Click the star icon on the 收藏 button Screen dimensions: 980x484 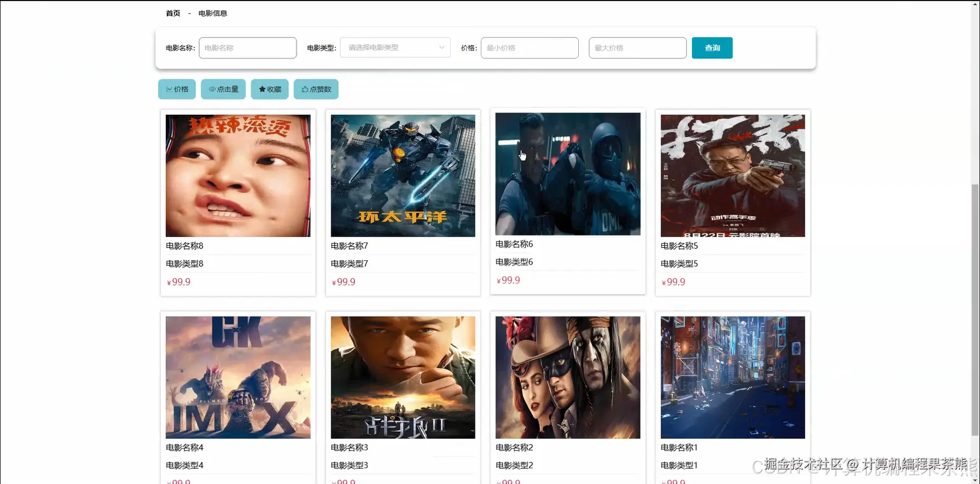pos(262,89)
